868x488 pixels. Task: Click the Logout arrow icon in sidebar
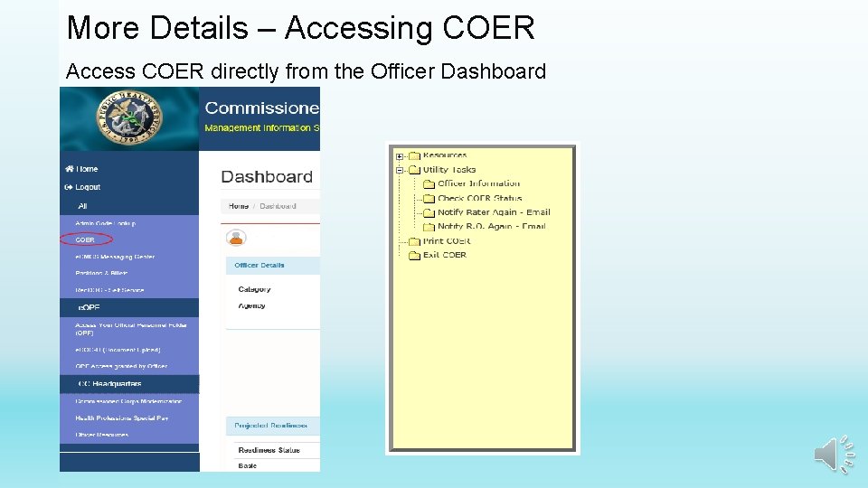point(69,187)
